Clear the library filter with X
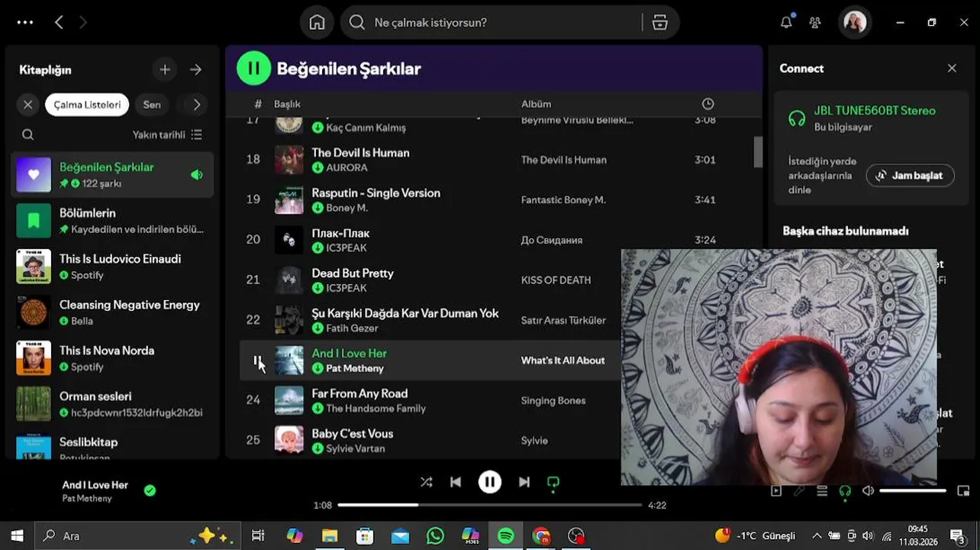Screen dimensions: 980x550 coord(28,105)
